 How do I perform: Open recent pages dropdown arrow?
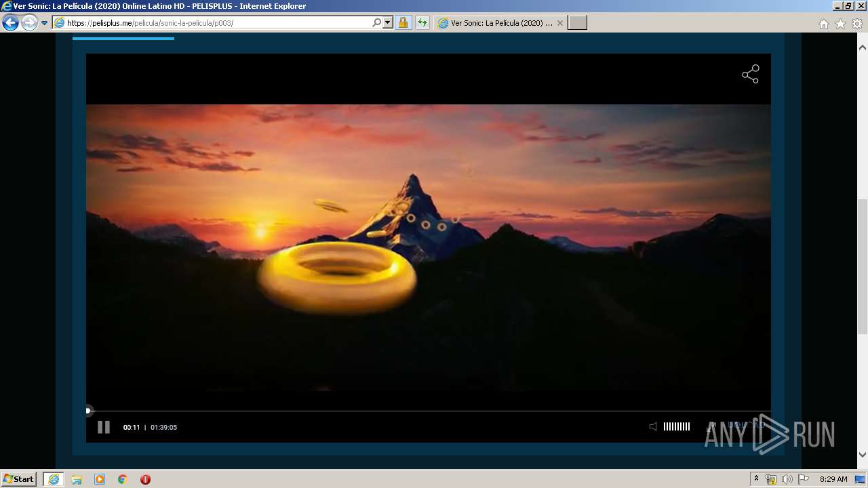(45, 23)
